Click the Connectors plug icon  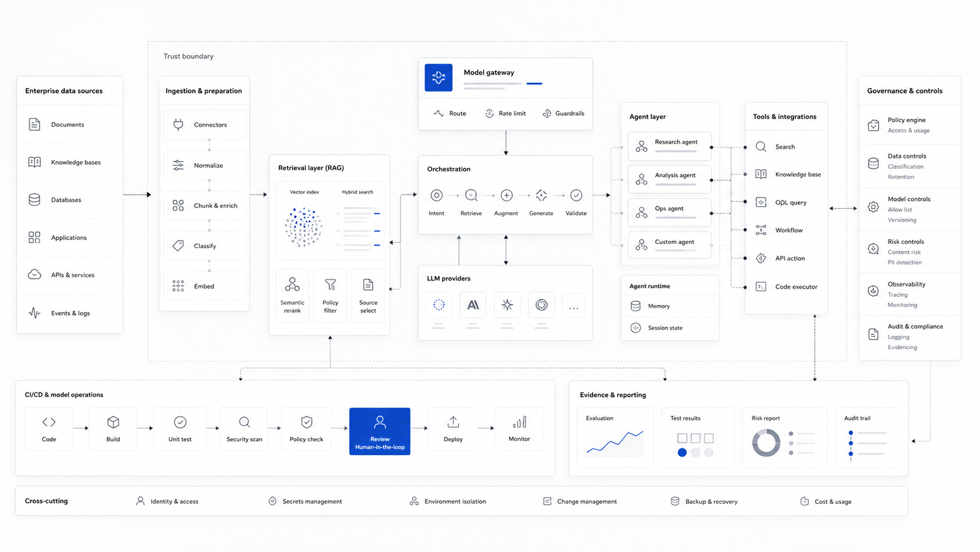(x=178, y=124)
